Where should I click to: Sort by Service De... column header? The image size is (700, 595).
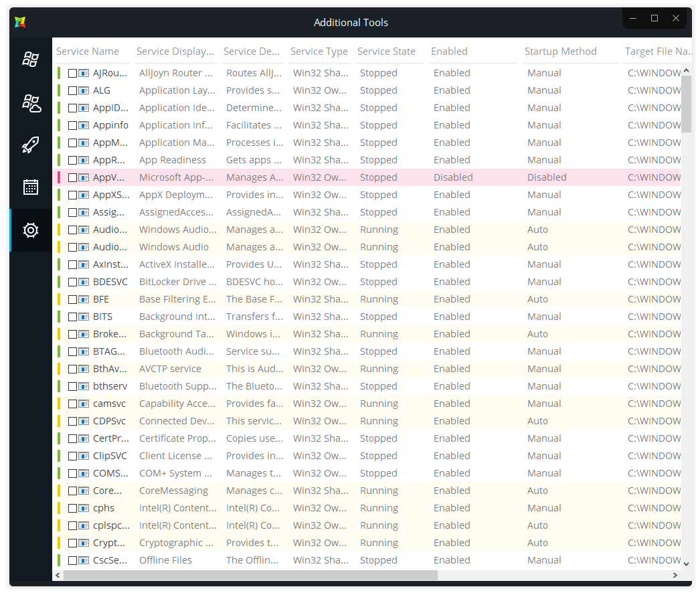tap(252, 52)
